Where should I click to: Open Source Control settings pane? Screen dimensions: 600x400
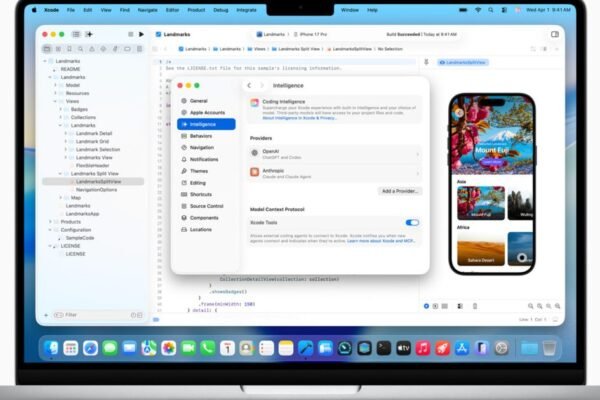(x=206, y=206)
